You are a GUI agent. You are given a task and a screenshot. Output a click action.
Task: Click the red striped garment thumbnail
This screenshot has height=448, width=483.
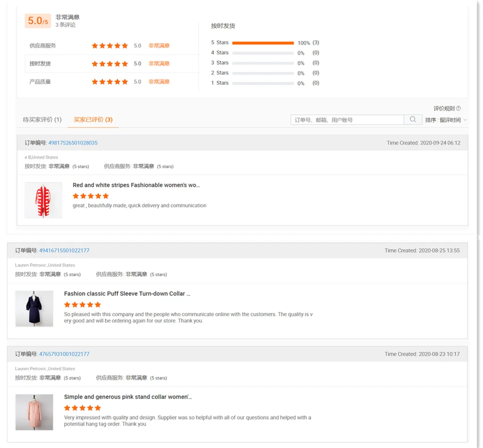click(43, 200)
